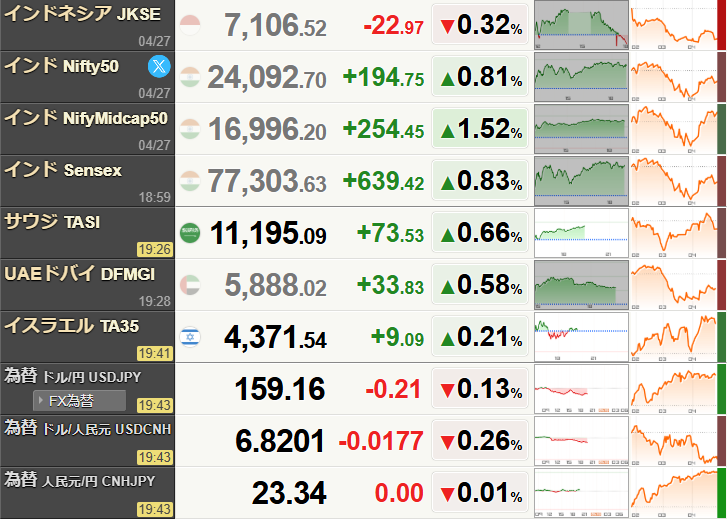The width and height of the screenshot is (727, 519).
Task: Open the USDCNH intraday mini chart
Action: tap(581, 441)
